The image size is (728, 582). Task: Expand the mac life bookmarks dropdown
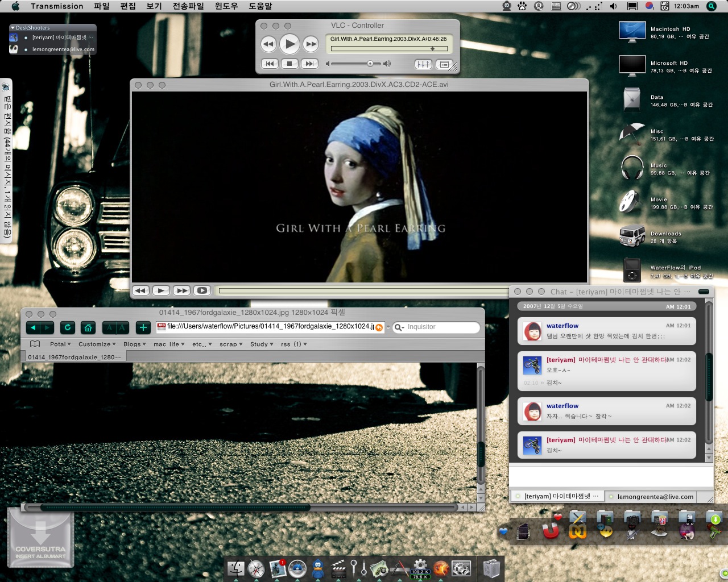(169, 344)
